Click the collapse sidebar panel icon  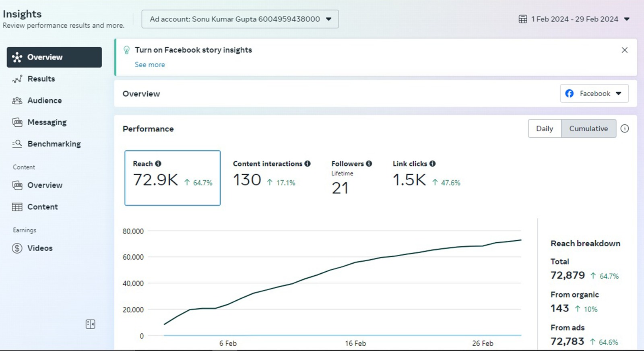90,324
